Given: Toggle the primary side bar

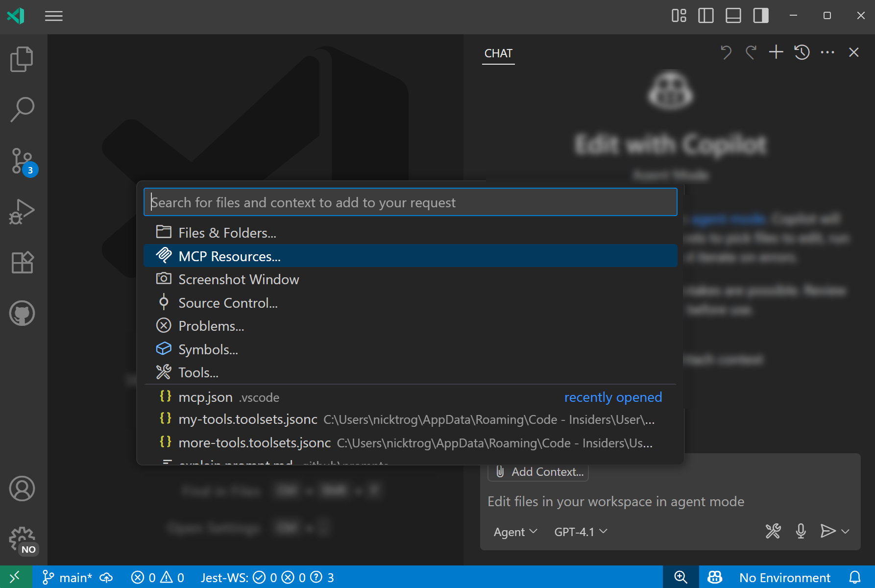Looking at the screenshot, I should click(x=705, y=16).
